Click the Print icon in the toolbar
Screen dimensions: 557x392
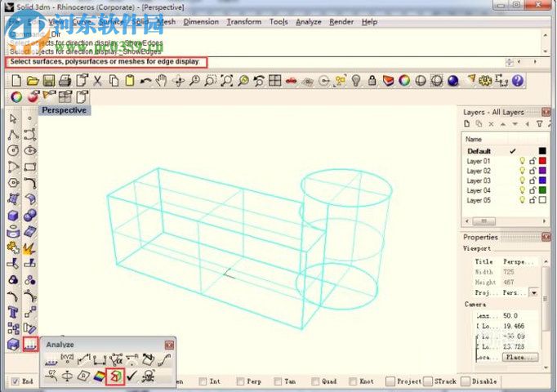pyautogui.click(x=65, y=81)
